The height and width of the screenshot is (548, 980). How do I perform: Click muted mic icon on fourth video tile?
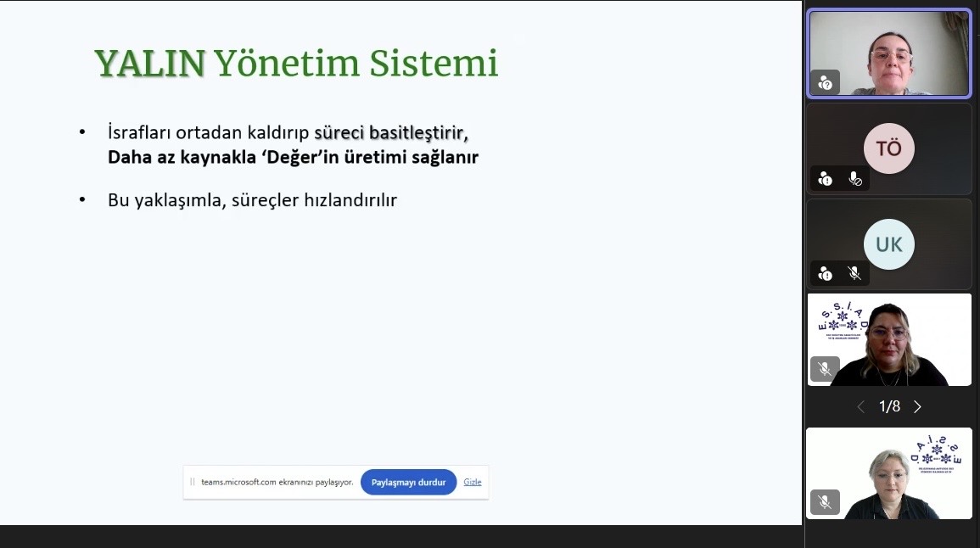(825, 369)
